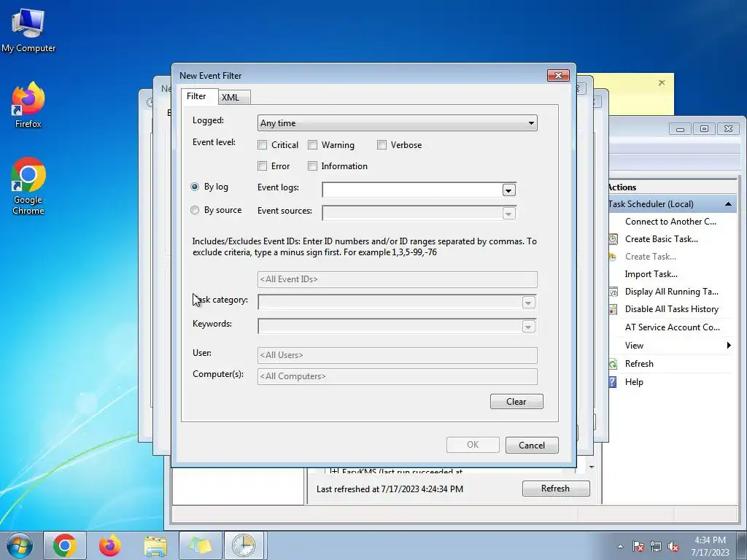
Task: Open the Keywords dropdown
Action: 528,326
